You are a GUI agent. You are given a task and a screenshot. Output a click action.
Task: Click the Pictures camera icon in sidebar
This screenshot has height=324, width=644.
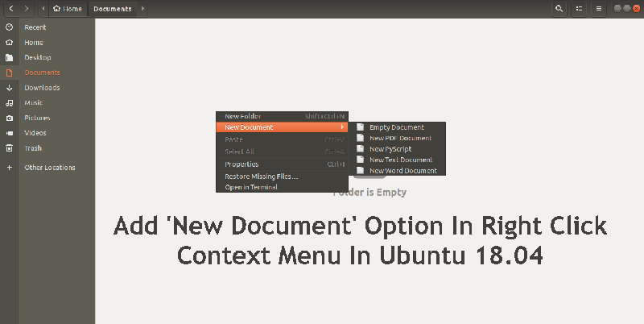9,118
